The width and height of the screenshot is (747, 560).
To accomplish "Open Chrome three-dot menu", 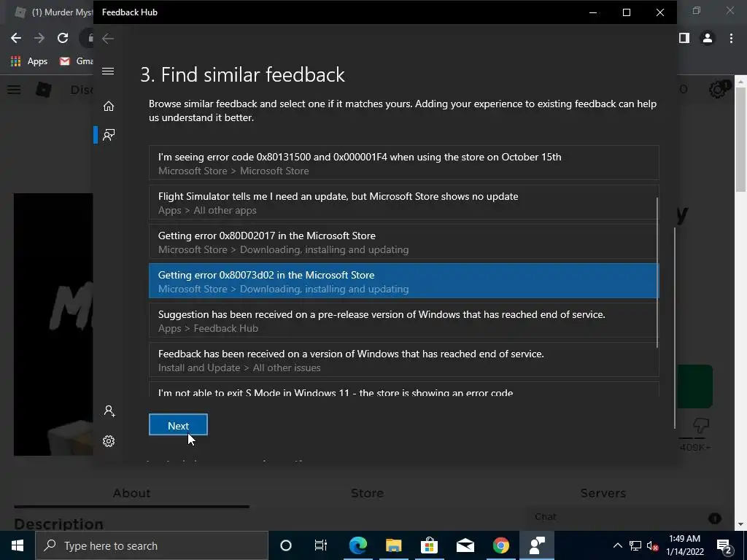I will point(731,38).
